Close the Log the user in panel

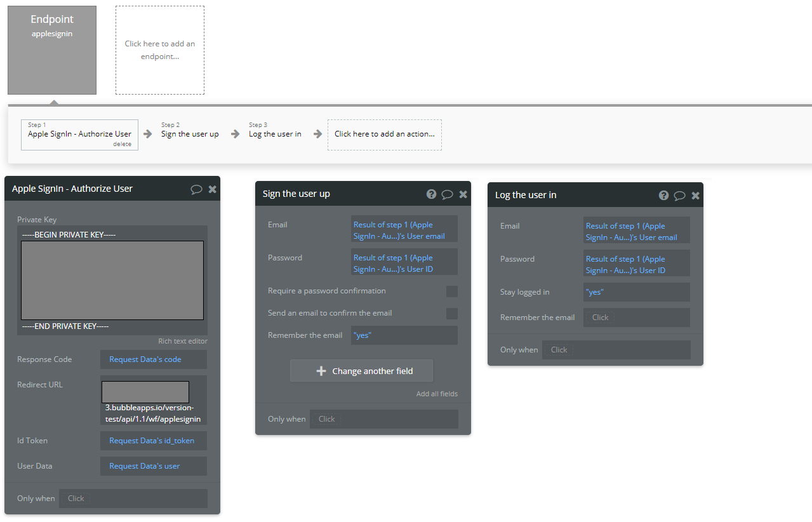point(695,196)
